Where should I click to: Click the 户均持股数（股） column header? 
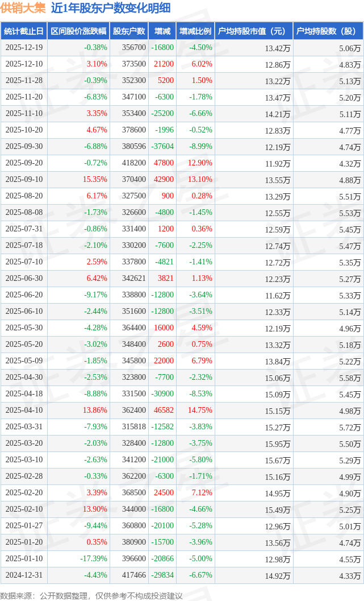329,31
